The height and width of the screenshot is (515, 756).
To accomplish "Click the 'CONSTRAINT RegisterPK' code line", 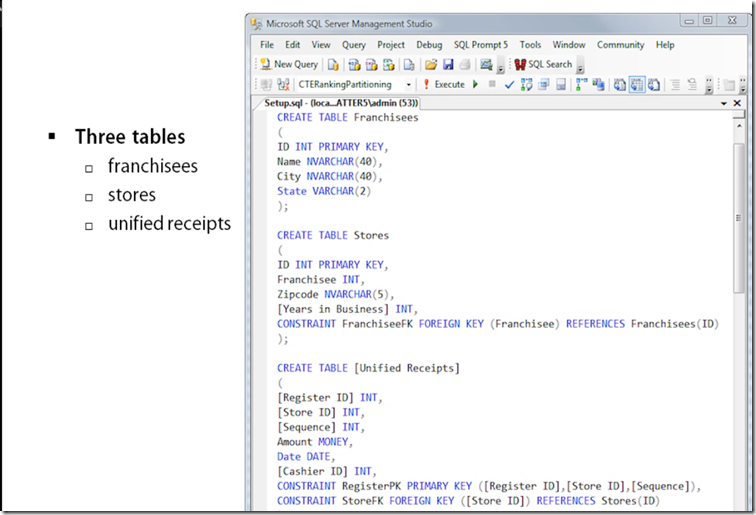I will point(489,486).
